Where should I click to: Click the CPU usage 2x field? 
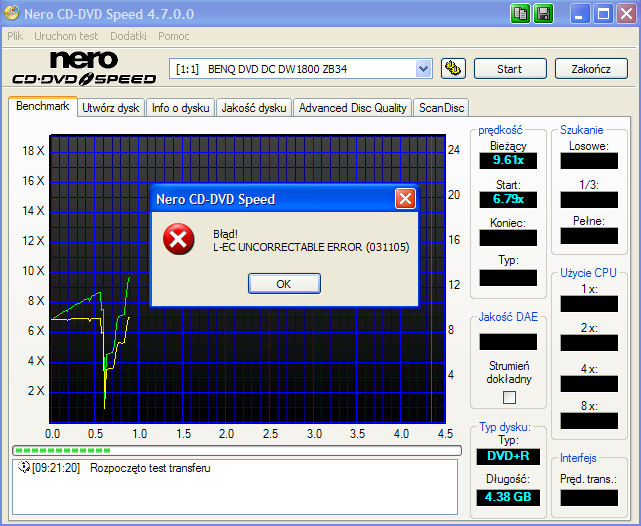pos(589,343)
